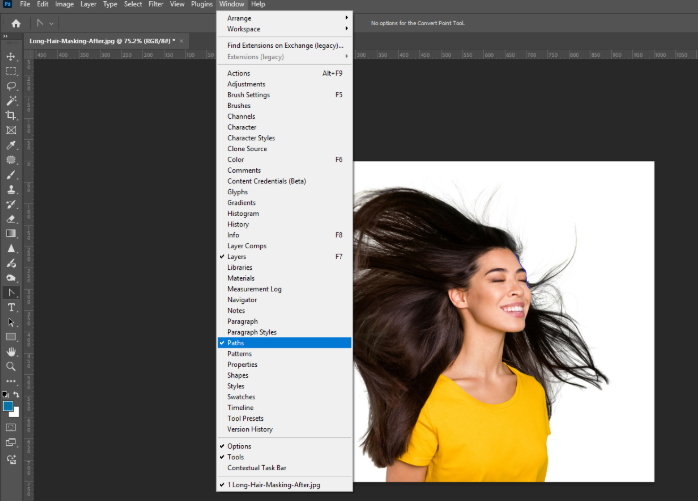
Task: Open the History panel
Action: 284,224
